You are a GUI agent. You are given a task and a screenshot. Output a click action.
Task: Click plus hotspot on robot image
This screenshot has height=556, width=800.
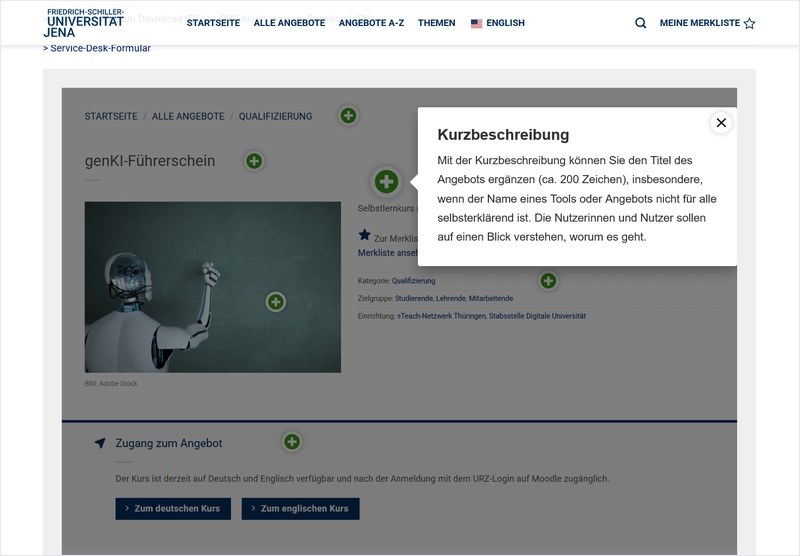(276, 301)
